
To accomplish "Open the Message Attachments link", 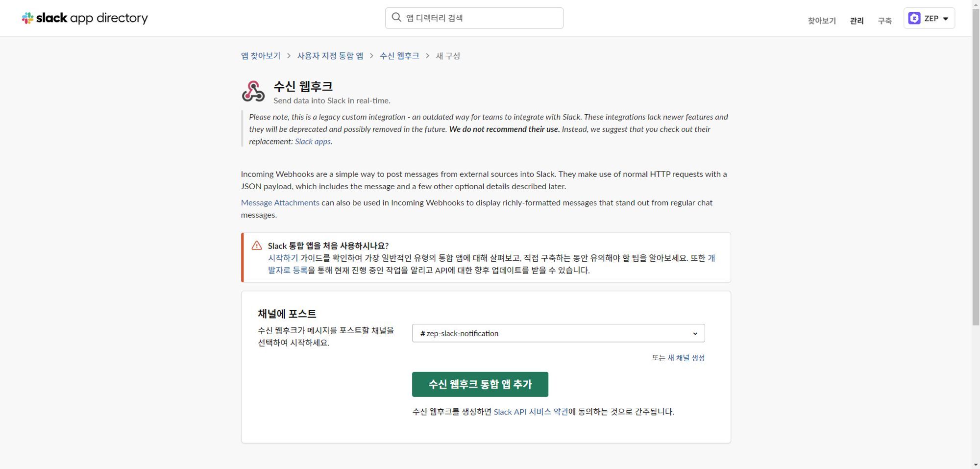I will click(x=280, y=203).
